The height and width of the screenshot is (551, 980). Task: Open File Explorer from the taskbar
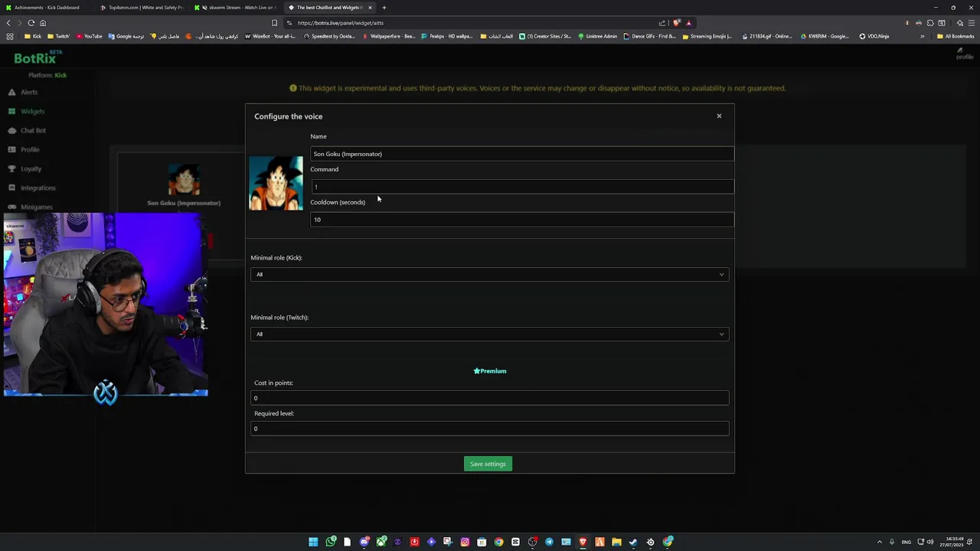pyautogui.click(x=616, y=542)
